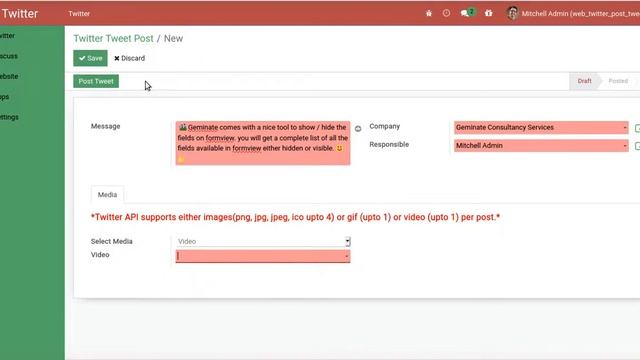Expand the Video field dropdown arrow

tap(347, 256)
